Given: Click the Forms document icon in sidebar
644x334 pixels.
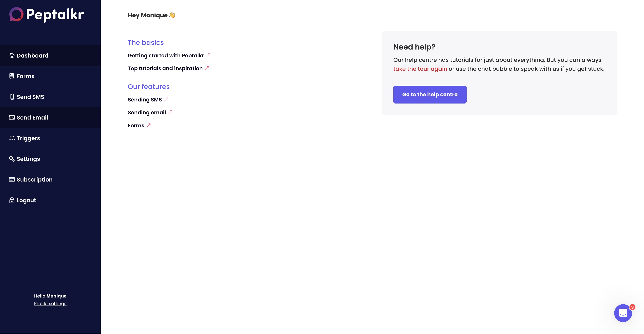Looking at the screenshot, I should point(12,76).
